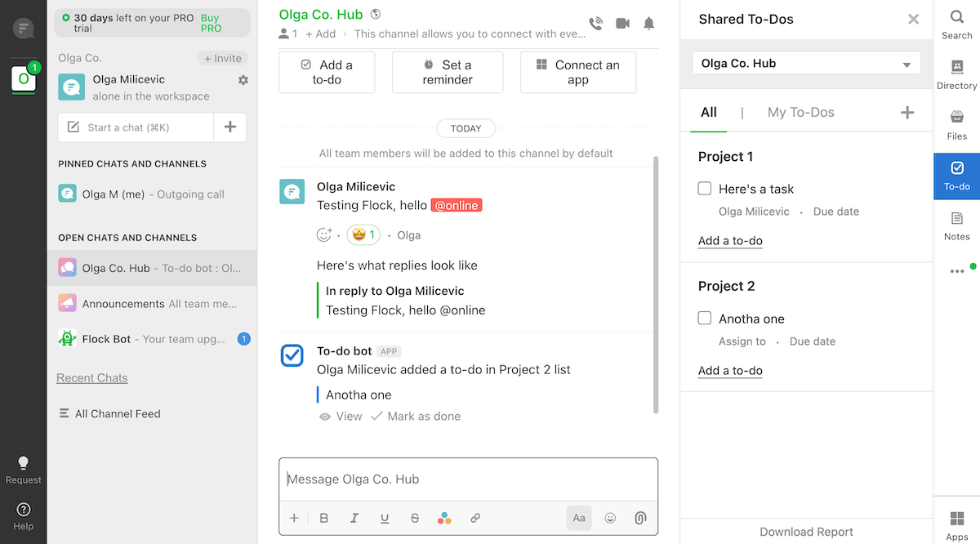Open To-do in the right sidebar
The height and width of the screenshot is (544, 980).
957,176
